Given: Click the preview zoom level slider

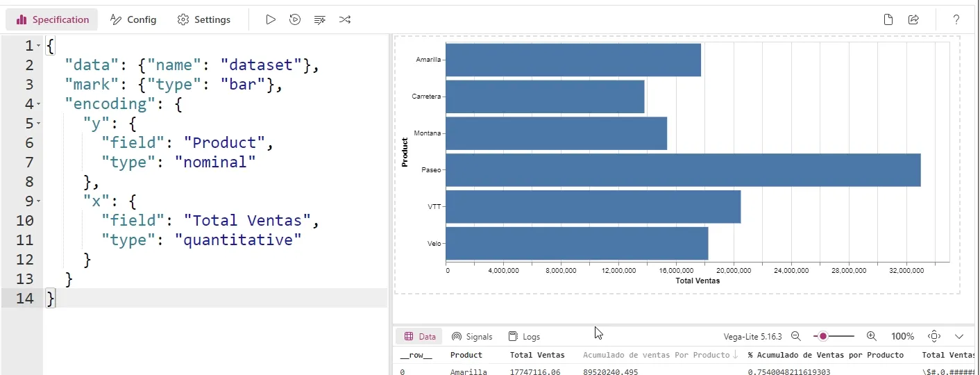Looking at the screenshot, I should (834, 336).
